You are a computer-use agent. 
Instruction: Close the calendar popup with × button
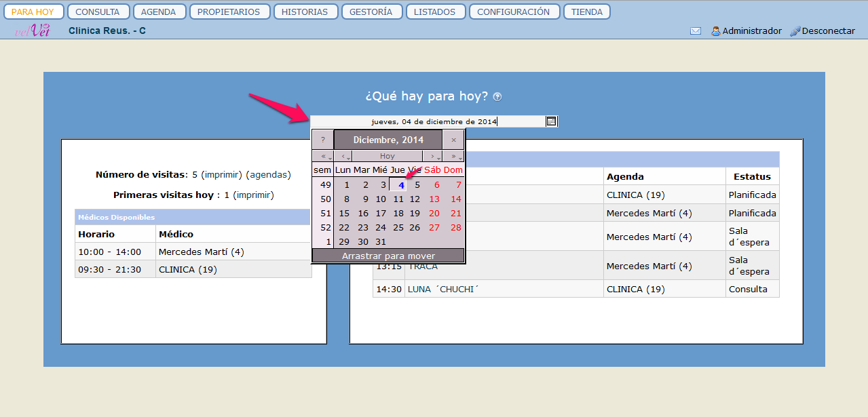click(453, 140)
